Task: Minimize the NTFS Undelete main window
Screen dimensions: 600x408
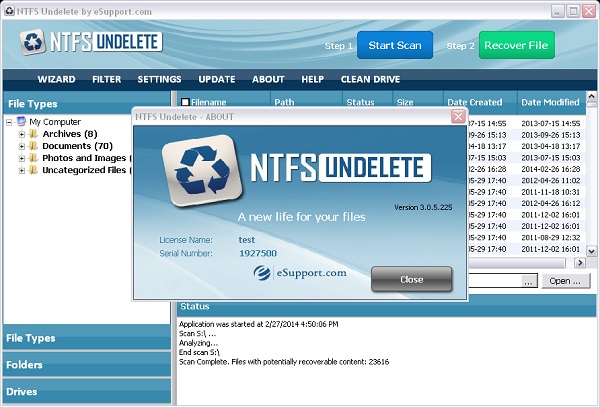Action: [558, 11]
